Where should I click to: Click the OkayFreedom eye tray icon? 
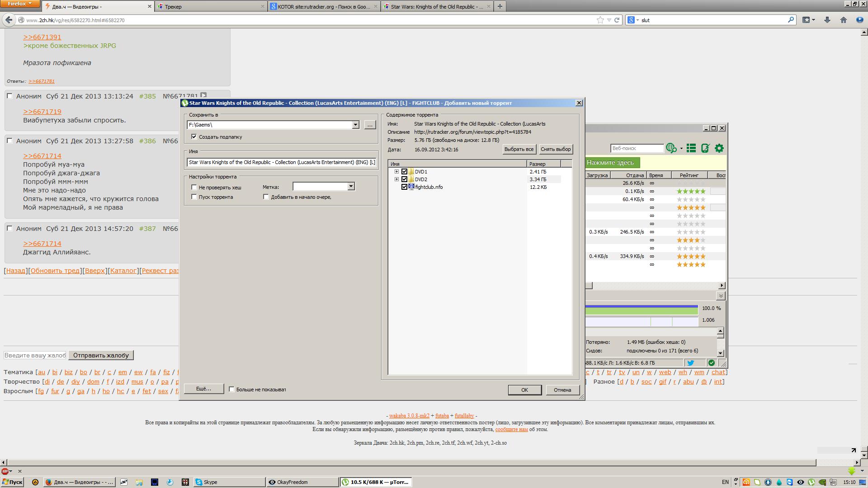pos(801,482)
